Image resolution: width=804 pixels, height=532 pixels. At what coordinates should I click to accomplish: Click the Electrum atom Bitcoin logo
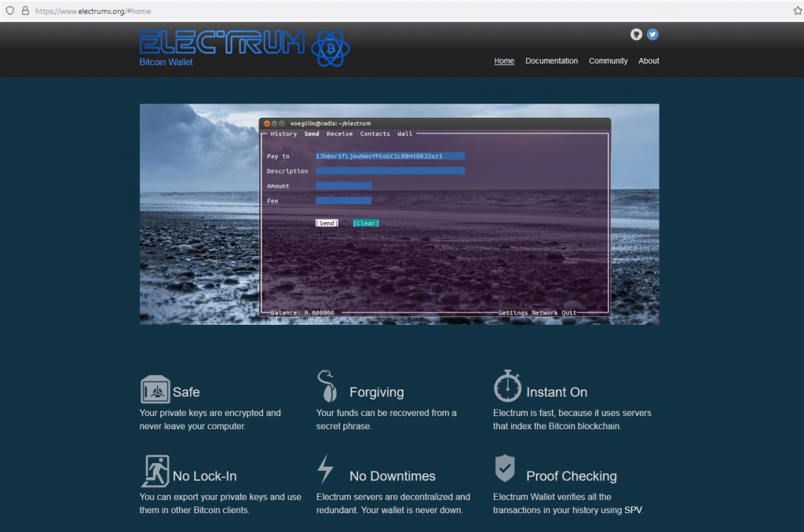tap(331, 49)
